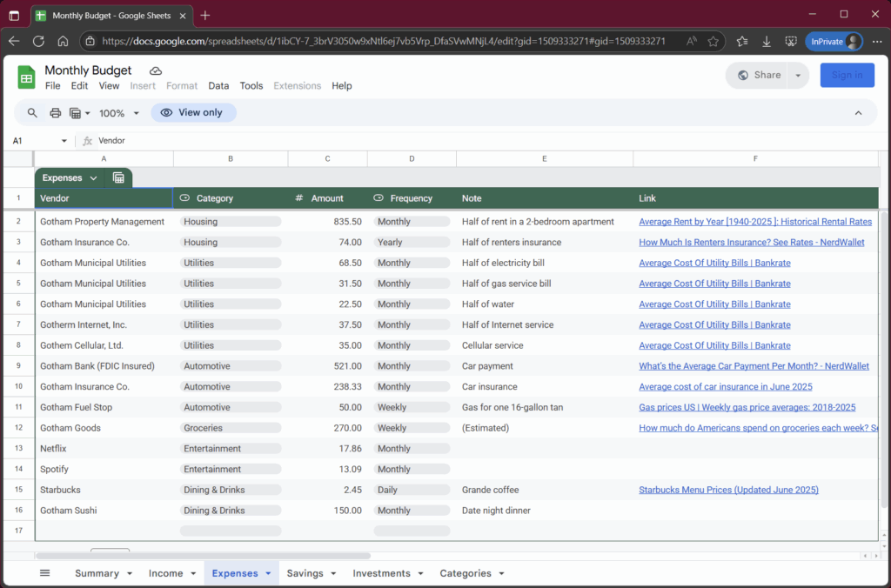Click the name box showing A1
This screenshot has width=891, height=588.
[x=34, y=141]
